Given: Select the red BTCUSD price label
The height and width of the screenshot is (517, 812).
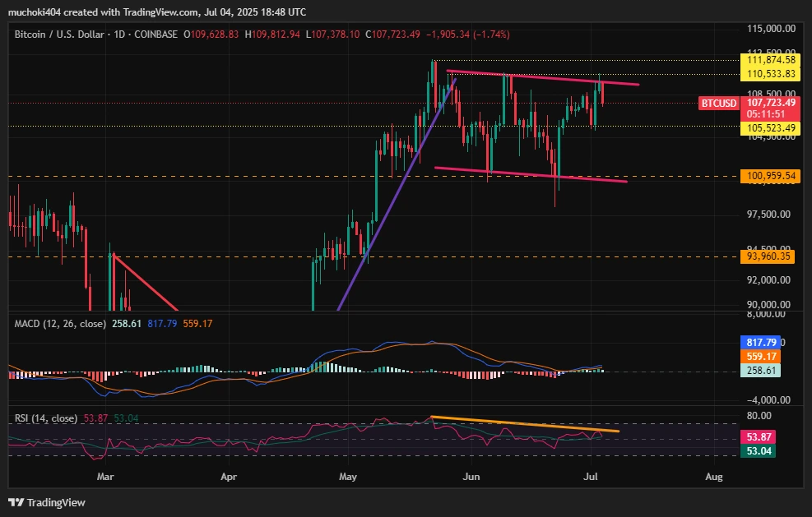Looking at the screenshot, I should pos(720,104).
